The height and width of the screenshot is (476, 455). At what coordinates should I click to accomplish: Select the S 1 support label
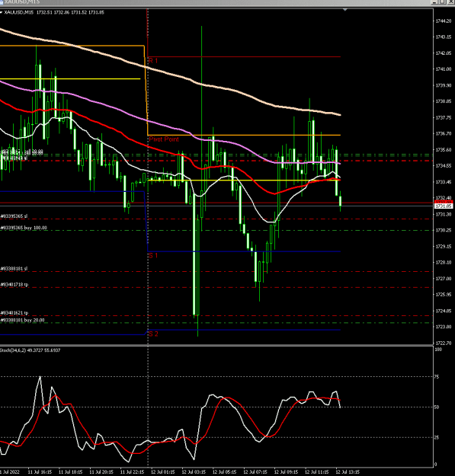[153, 256]
